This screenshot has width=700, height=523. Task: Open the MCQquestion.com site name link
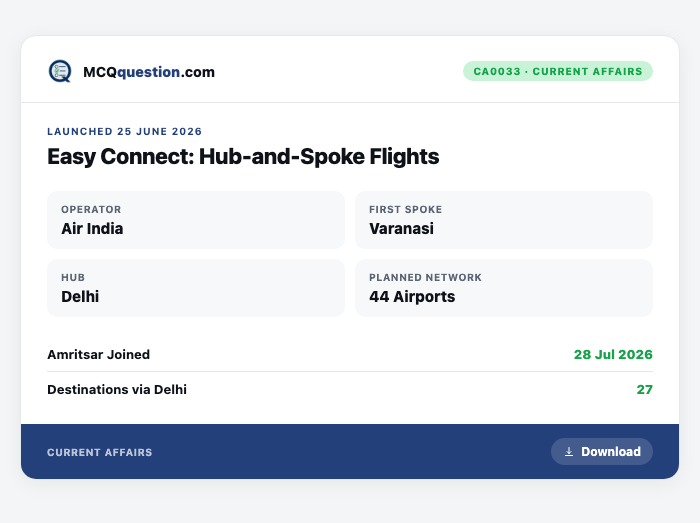[149, 72]
